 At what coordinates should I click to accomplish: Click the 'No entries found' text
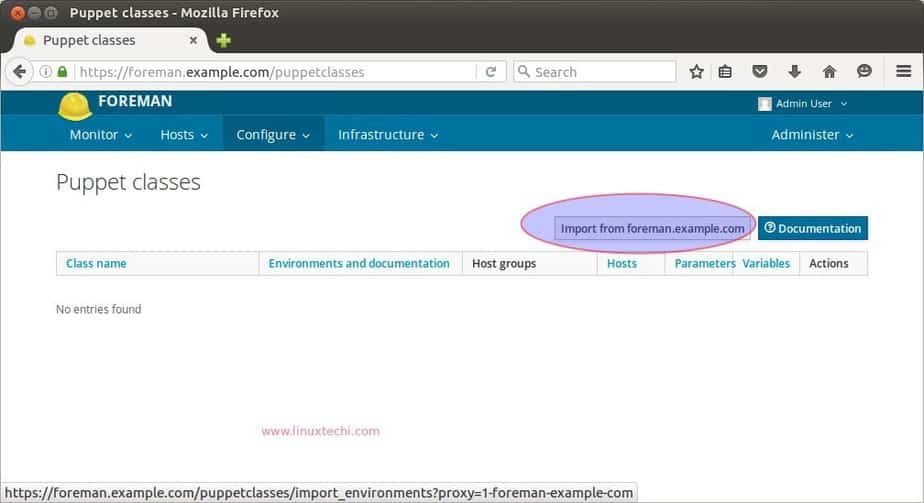[98, 309]
